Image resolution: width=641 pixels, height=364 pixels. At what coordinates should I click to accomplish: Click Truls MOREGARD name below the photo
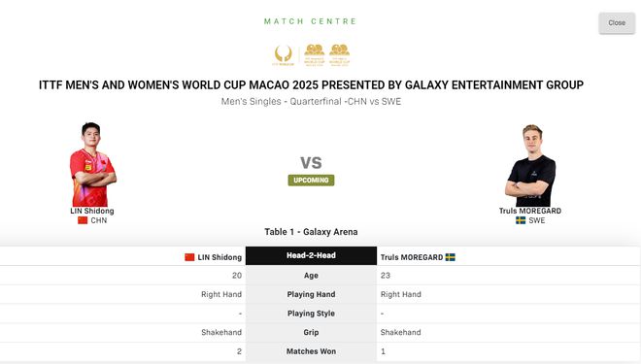[x=530, y=211]
